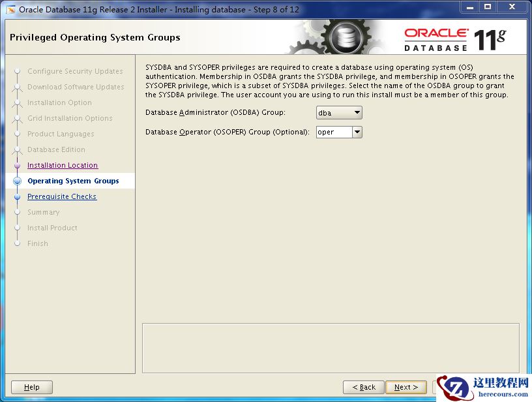Image resolution: width=532 pixels, height=402 pixels.
Task: Click Database Edition step label
Action: point(56,149)
